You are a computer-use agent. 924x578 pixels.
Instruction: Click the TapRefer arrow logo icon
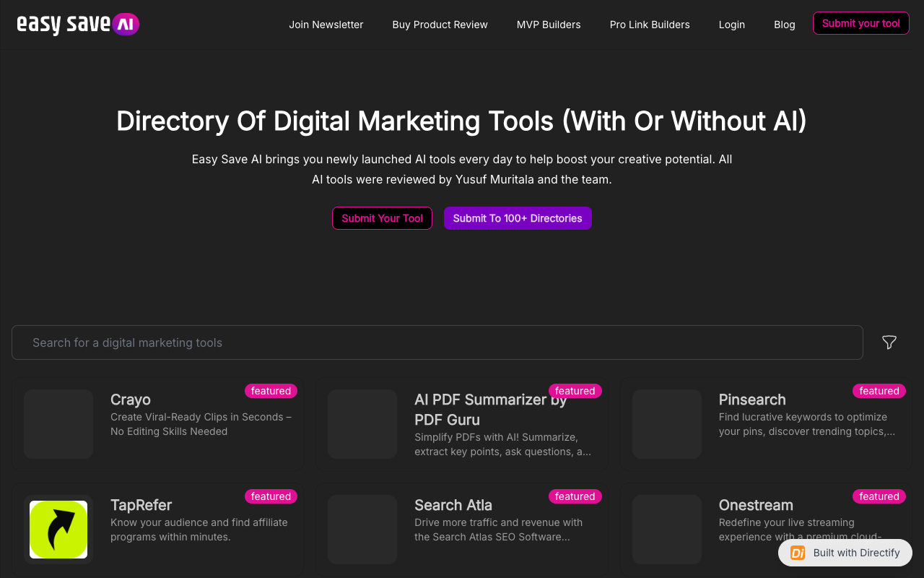58,530
